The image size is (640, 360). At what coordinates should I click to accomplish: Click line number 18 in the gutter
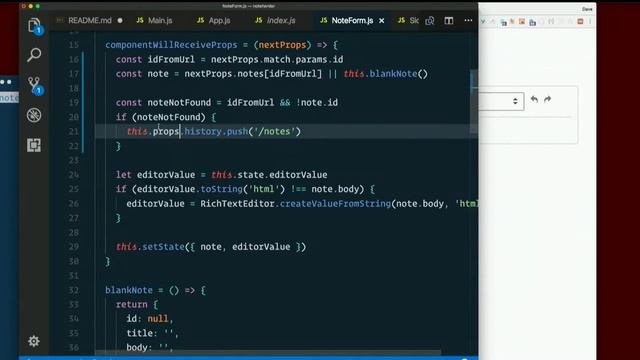[x=73, y=89]
